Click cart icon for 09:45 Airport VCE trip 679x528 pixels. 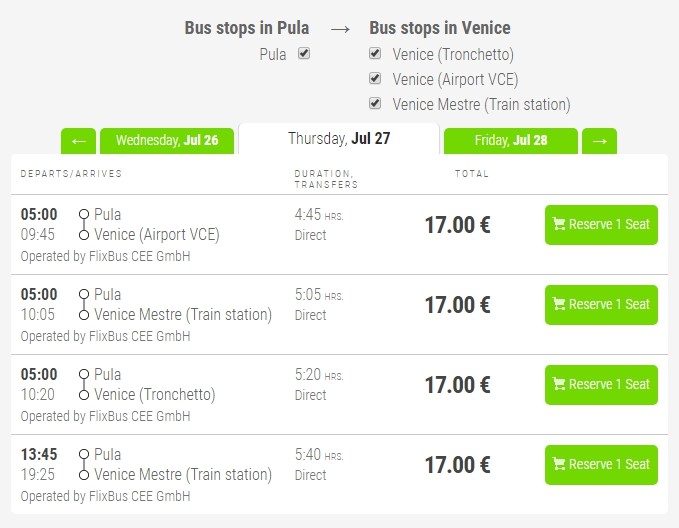pos(559,224)
